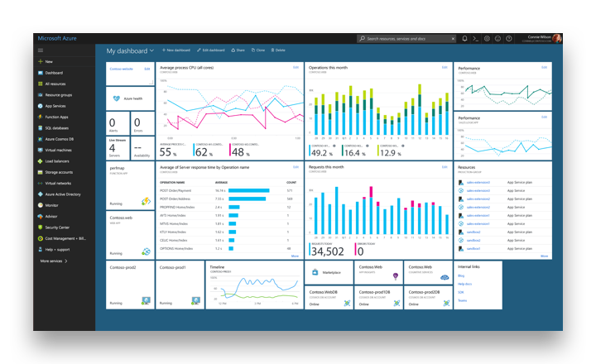The image size is (596, 364).
Task: Launch Cloud Shell icon
Action: coord(475,38)
